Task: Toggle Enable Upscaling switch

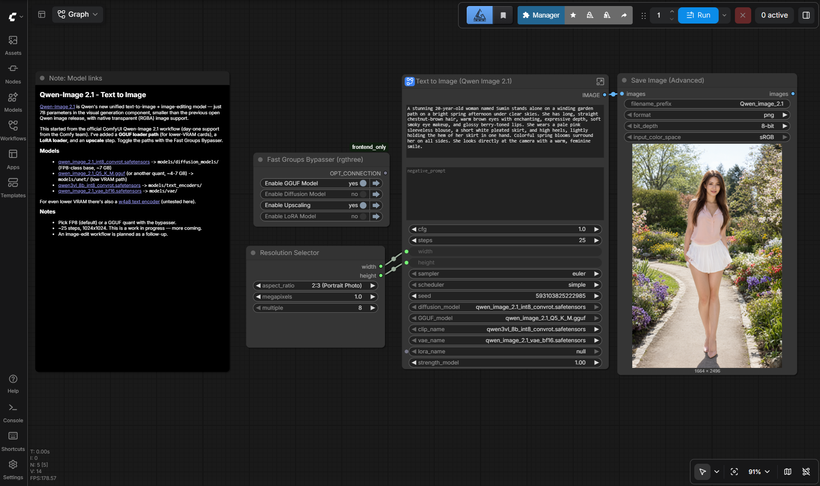Action: (x=363, y=205)
